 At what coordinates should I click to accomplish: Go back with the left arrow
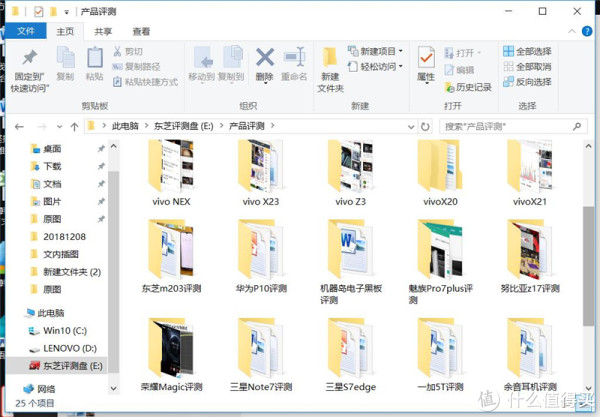pyautogui.click(x=19, y=127)
